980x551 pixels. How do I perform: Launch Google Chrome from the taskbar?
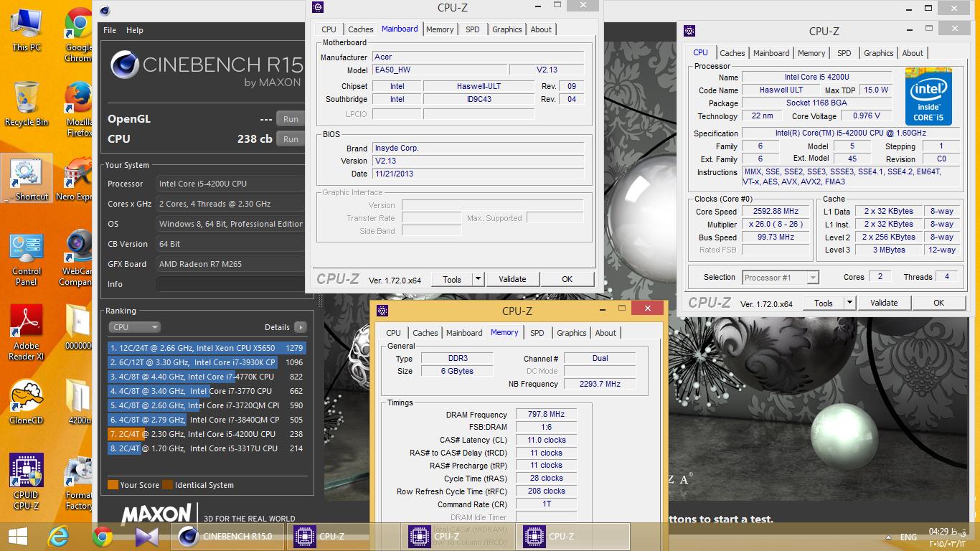click(x=102, y=537)
